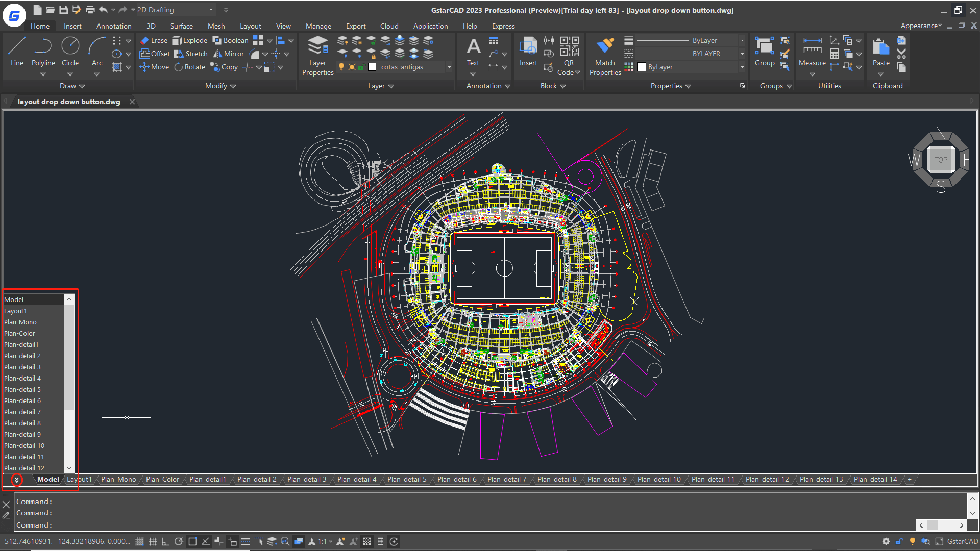Image resolution: width=980 pixels, height=551 pixels.
Task: Click the Mirror modify tool
Action: 228,54
